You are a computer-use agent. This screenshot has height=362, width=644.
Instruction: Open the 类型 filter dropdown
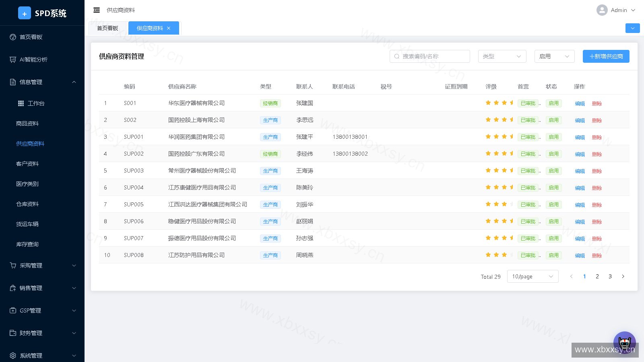502,56
